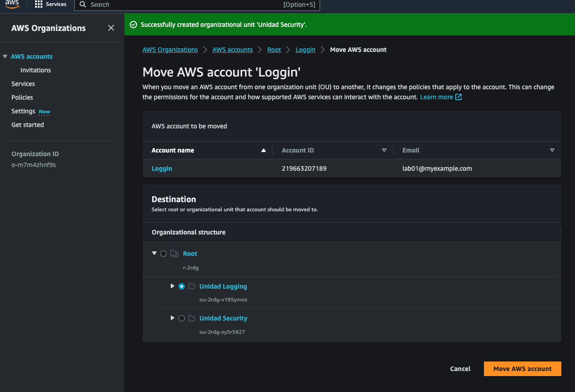
Task: Collapse the Root tree node
Action: (x=154, y=253)
